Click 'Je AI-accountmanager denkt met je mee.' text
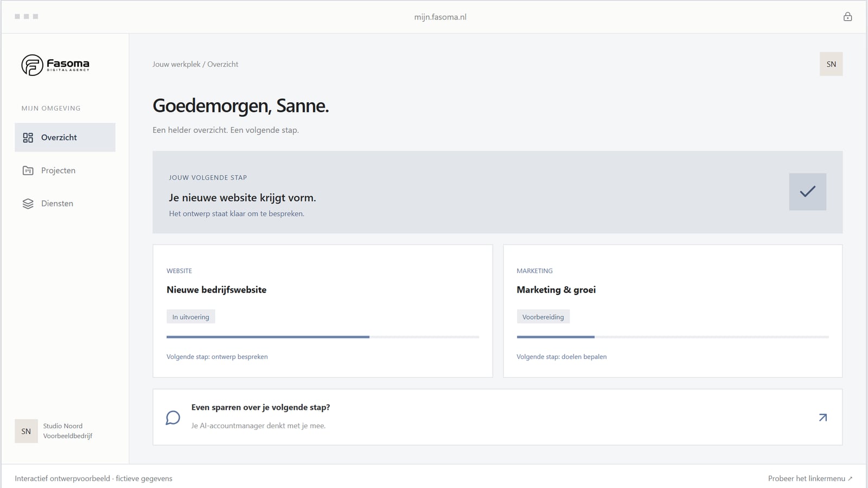Screen dimensions: 868x488 click(258, 426)
